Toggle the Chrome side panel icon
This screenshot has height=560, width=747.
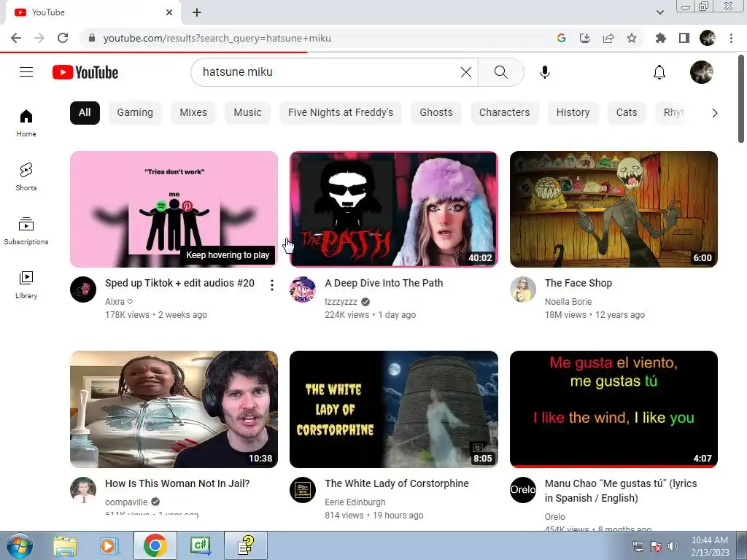point(684,38)
